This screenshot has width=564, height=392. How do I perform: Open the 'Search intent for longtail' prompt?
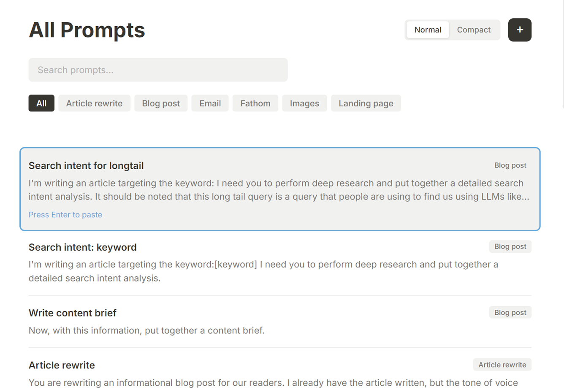coord(86,165)
